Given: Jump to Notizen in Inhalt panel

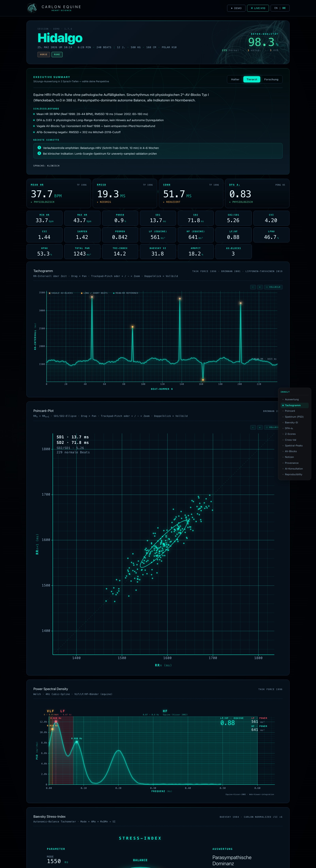Looking at the screenshot, I should pyautogui.click(x=295, y=457).
